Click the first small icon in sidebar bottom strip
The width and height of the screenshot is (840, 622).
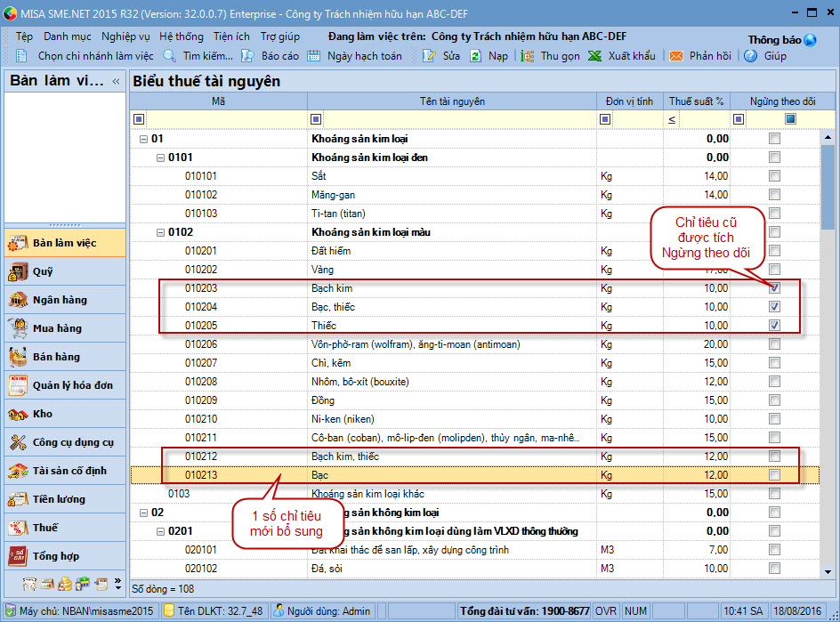tap(29, 584)
